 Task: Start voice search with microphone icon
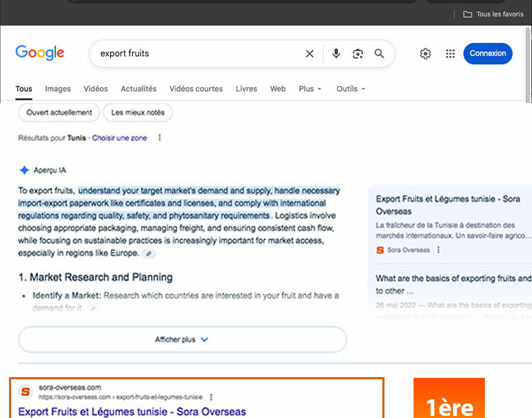(336, 53)
